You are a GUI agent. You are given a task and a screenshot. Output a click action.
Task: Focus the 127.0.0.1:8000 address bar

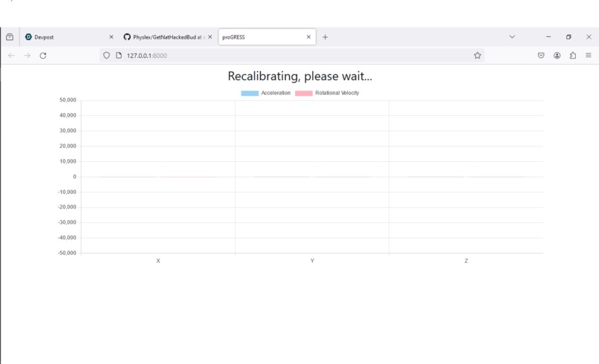coord(292,56)
